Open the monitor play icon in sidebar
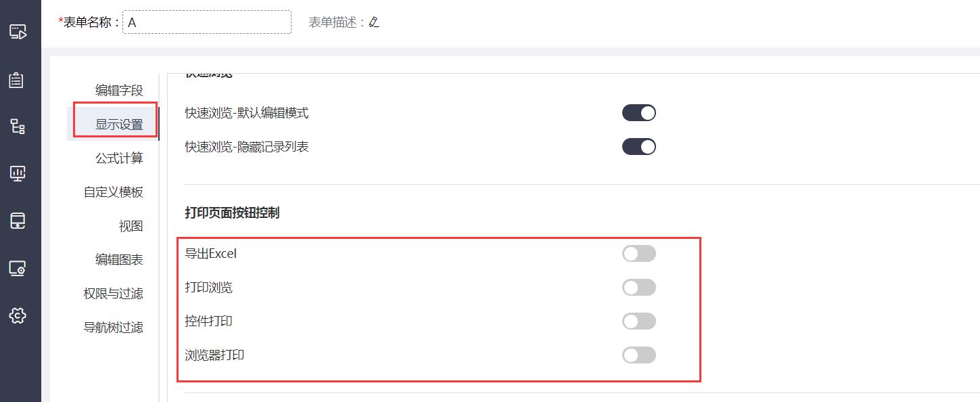This screenshot has height=402, width=980. point(18,31)
